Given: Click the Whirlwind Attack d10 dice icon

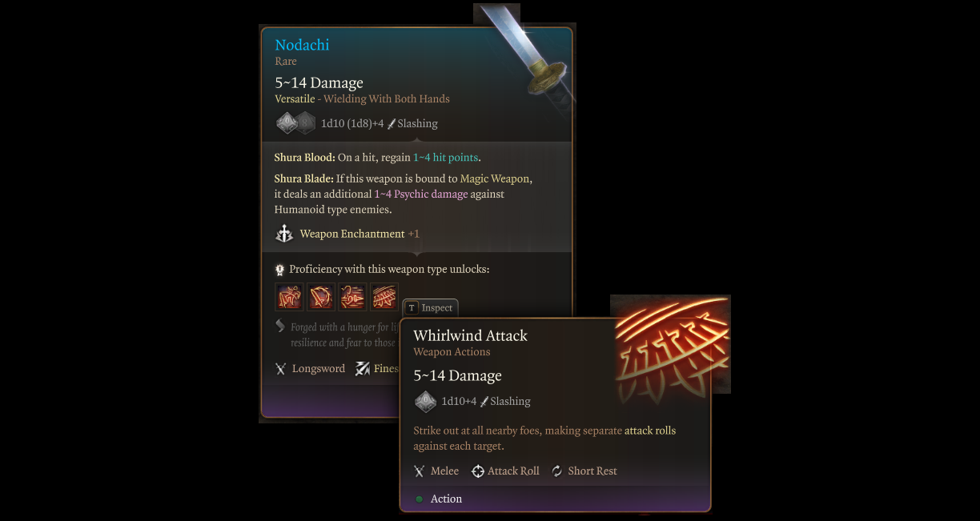Looking at the screenshot, I should click(425, 401).
